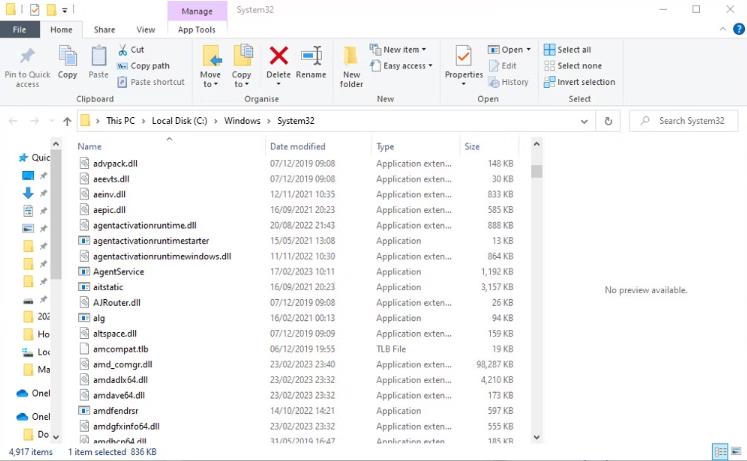Image resolution: width=747 pixels, height=461 pixels.
Task: Open the Properties ribbon button
Action: point(464,65)
